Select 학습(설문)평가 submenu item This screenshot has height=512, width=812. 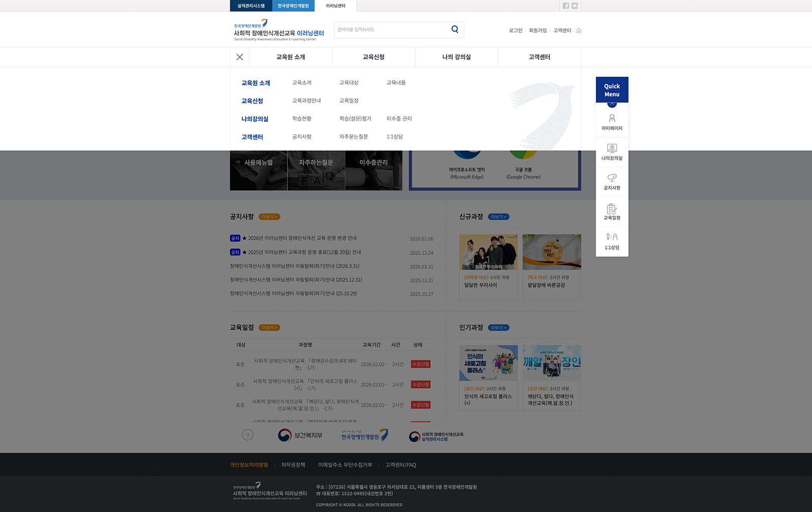355,118
